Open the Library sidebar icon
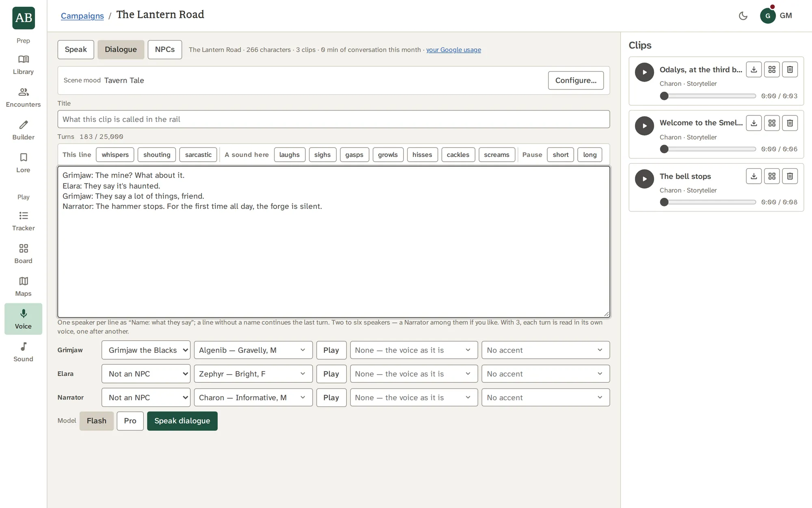Screen dimensions: 812x508 point(23,65)
